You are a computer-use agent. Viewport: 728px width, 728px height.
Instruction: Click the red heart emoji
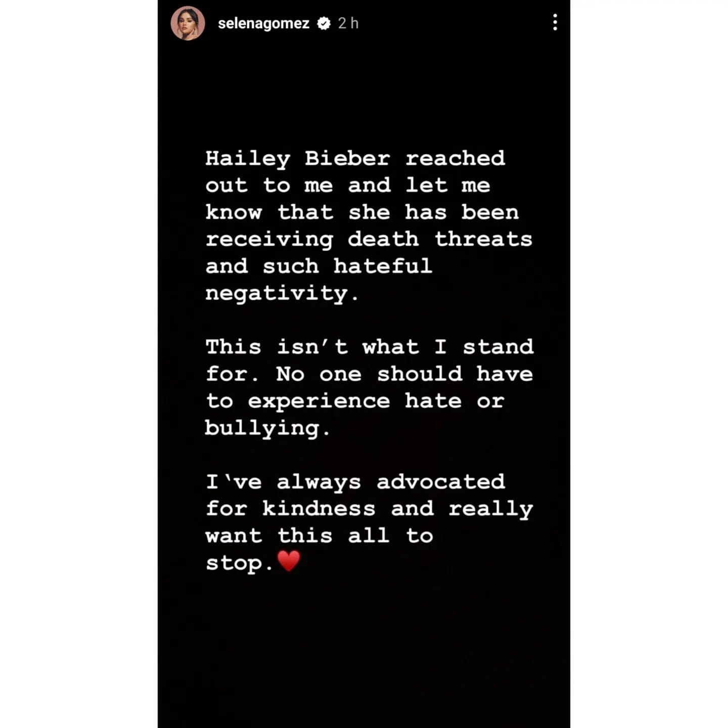tap(289, 561)
